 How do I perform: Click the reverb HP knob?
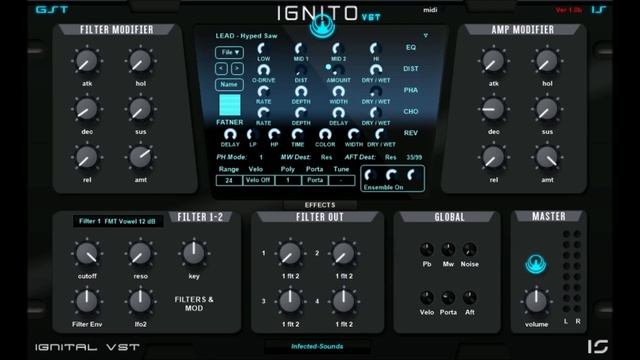(274, 134)
